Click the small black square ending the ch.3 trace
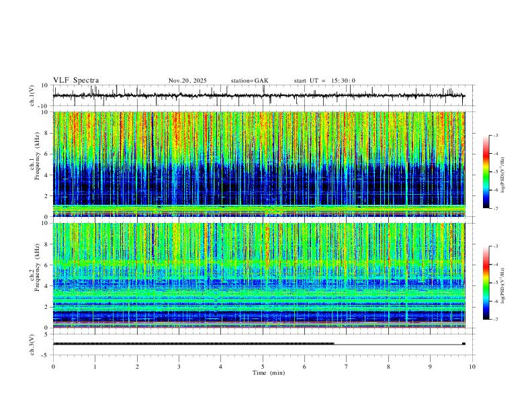Viewport: 532px width, 411px height. pos(463,344)
